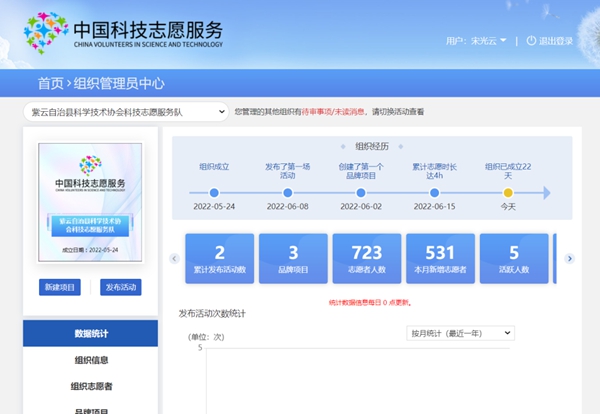
Task: Click the 发布活动次数统计 chart title
Action: coord(212,314)
